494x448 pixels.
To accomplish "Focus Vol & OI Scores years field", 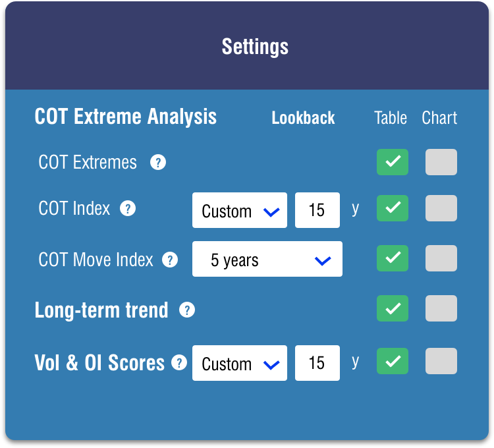I will [317, 363].
